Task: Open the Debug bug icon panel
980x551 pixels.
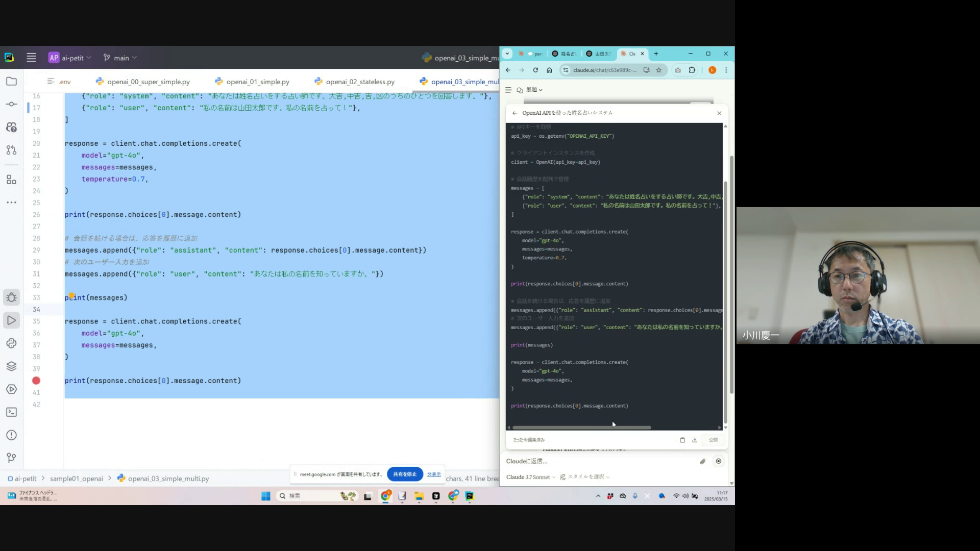Action: 11,297
